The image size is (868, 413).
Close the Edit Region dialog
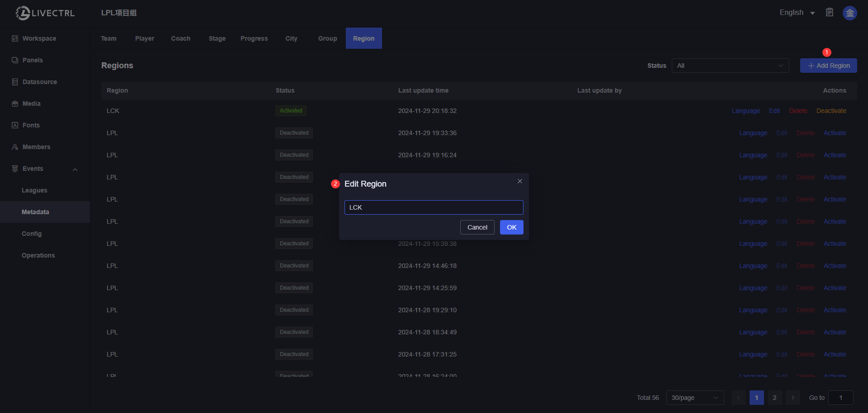pyautogui.click(x=520, y=181)
